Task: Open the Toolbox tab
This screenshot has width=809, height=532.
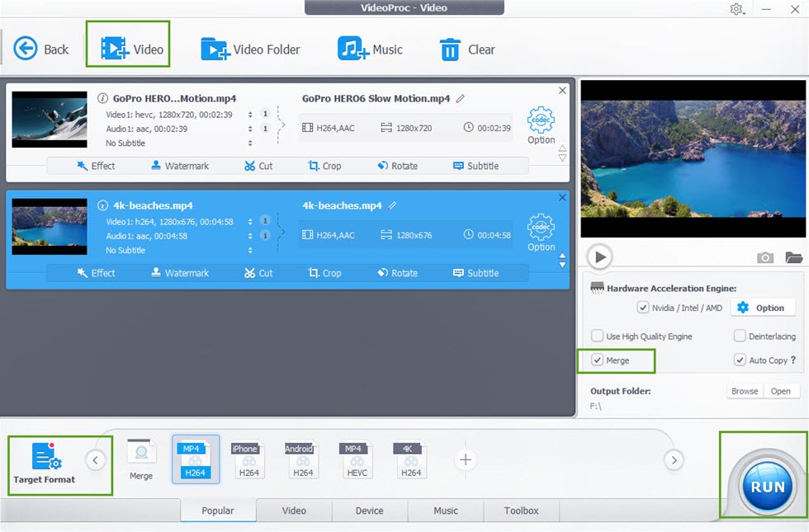Action: tap(521, 511)
